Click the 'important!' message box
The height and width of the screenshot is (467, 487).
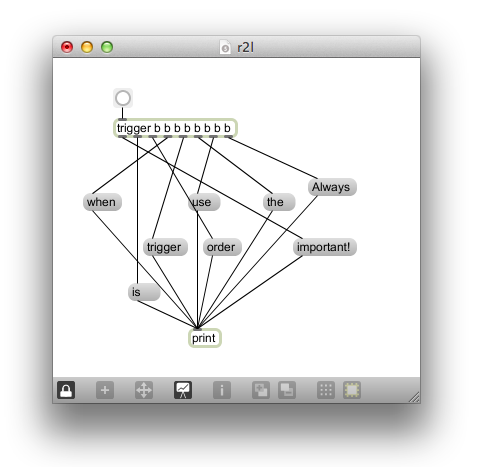click(325, 247)
